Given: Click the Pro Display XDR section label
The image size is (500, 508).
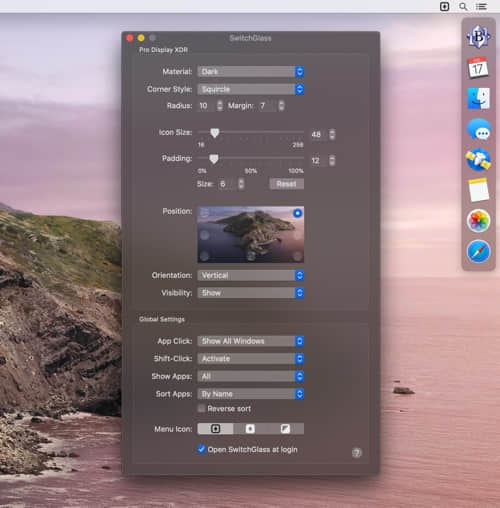Looking at the screenshot, I should point(163,50).
